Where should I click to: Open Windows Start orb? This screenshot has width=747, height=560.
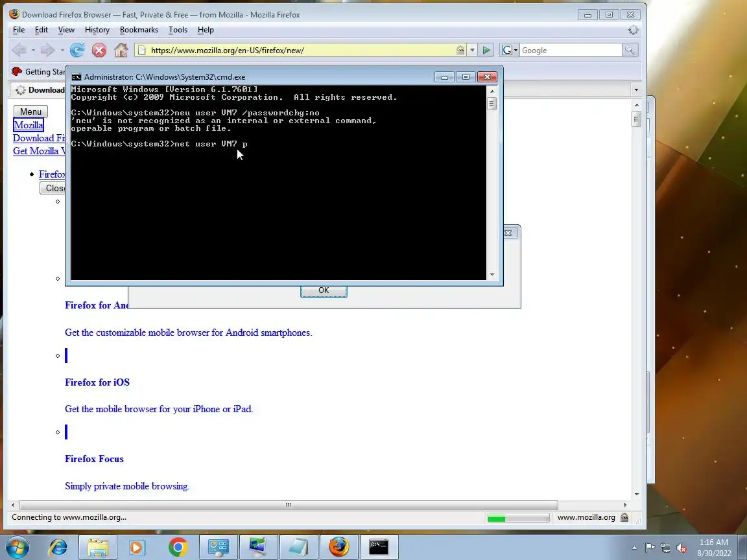[x=17, y=547]
